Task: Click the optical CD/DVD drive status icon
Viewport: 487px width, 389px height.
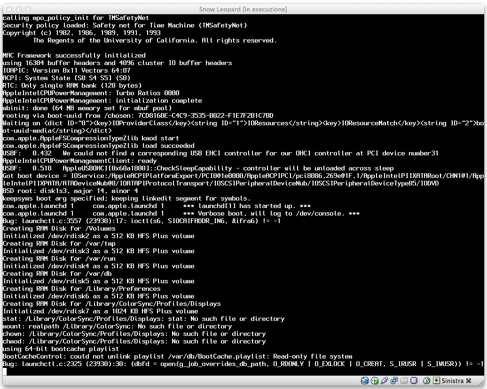Action: pos(375,380)
